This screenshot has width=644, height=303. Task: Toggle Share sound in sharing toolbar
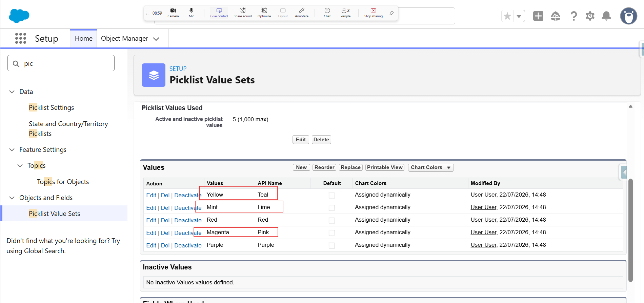(243, 13)
